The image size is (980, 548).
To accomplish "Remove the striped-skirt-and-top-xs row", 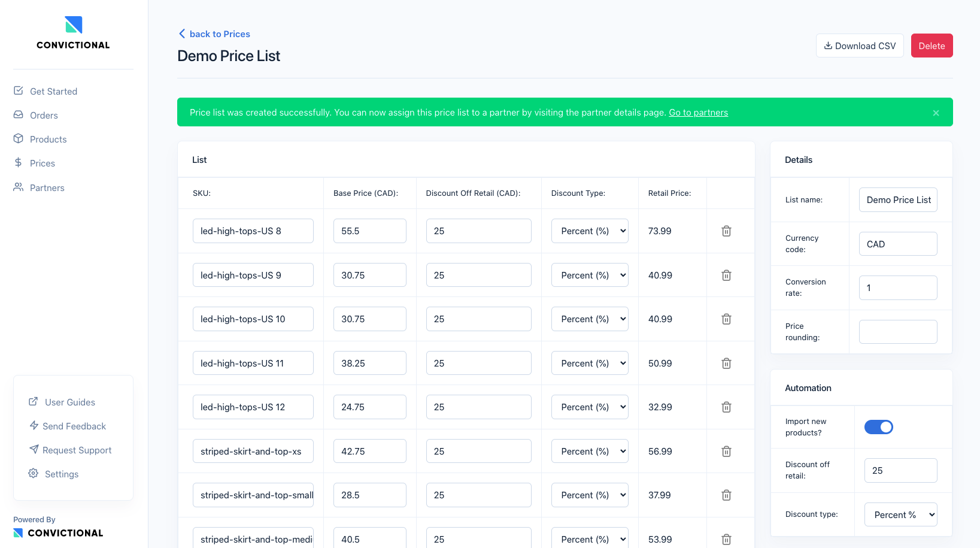I will pyautogui.click(x=726, y=452).
